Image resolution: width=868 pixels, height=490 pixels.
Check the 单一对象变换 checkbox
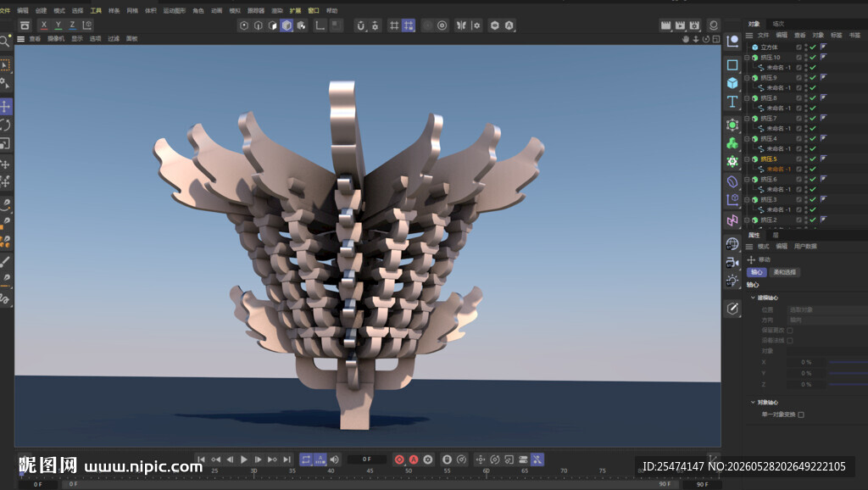[801, 415]
